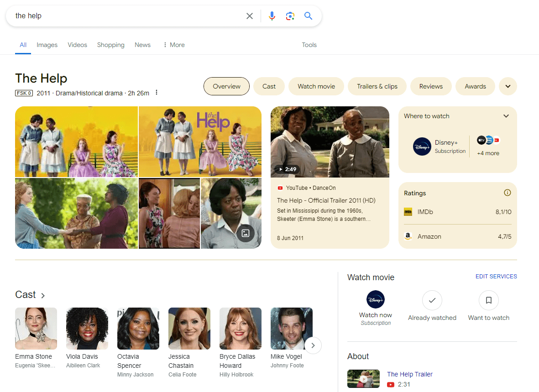
Task: Open the image gallery icon on the photo
Action: click(x=246, y=233)
